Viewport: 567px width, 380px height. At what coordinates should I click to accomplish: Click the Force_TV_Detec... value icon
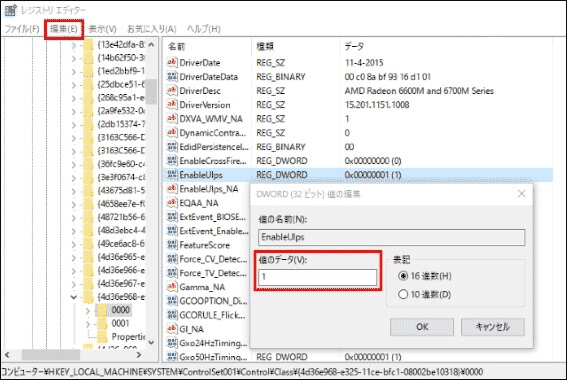tap(172, 273)
